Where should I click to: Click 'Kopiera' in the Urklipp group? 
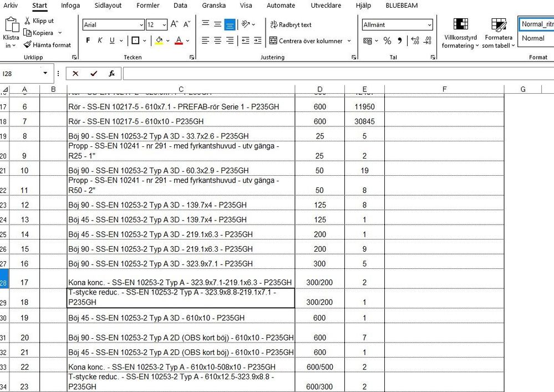tap(43, 33)
